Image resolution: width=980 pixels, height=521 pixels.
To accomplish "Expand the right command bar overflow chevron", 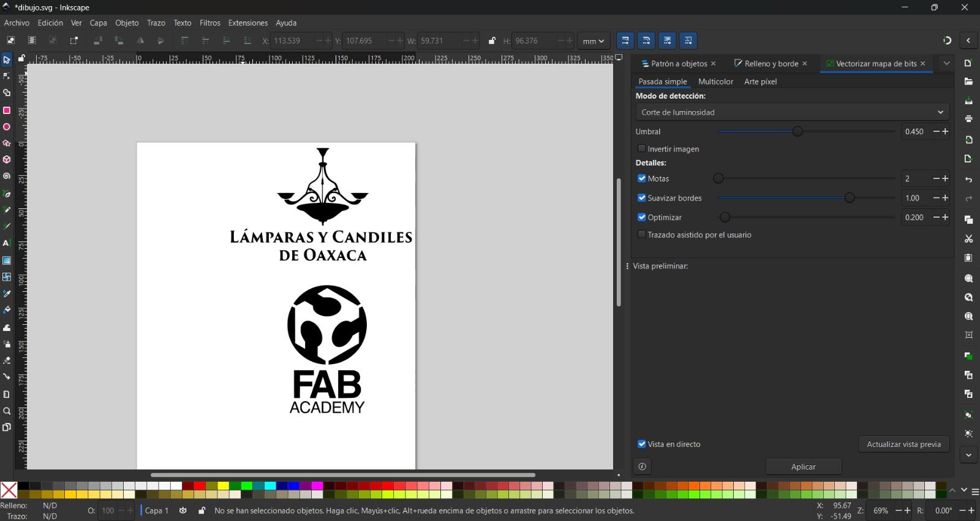I will tap(968, 455).
